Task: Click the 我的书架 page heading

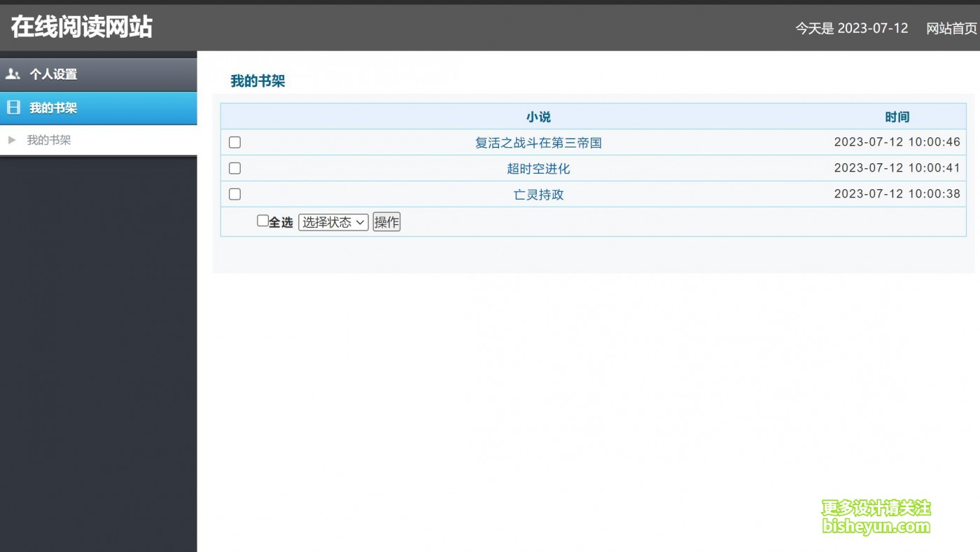Action: click(258, 81)
